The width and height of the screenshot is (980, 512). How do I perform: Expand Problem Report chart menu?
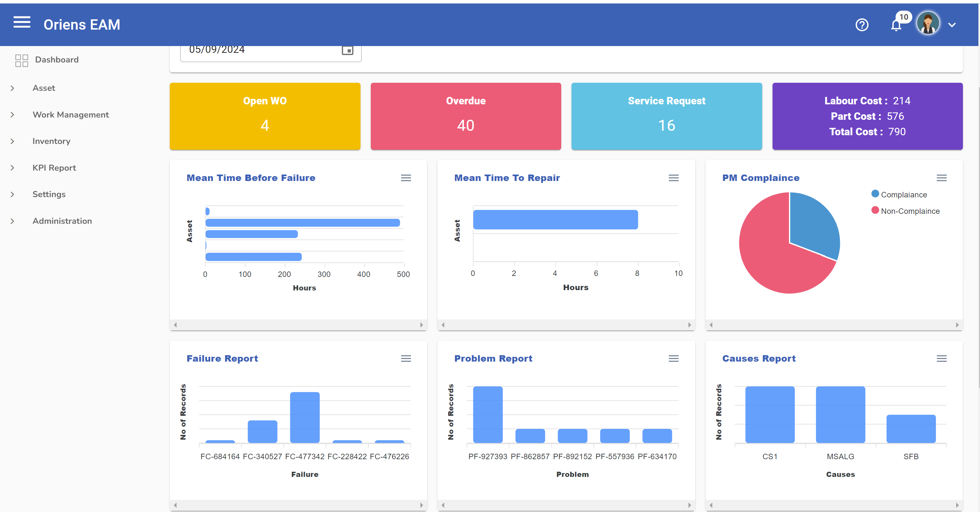point(673,358)
